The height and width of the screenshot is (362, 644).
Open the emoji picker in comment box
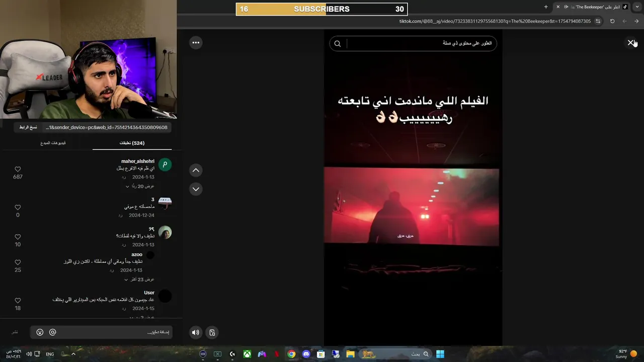click(40, 332)
